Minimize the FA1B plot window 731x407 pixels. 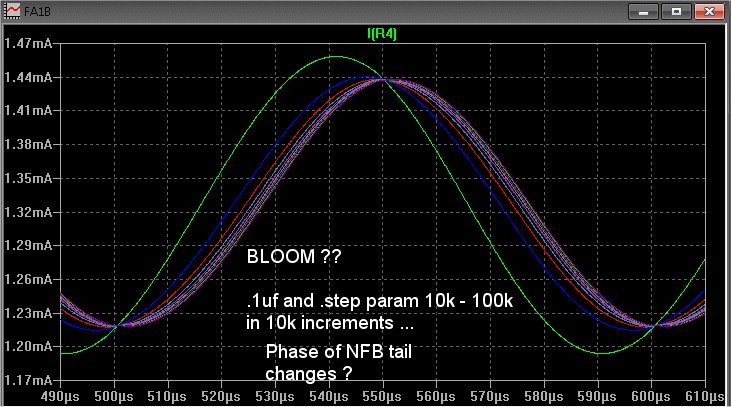643,12
